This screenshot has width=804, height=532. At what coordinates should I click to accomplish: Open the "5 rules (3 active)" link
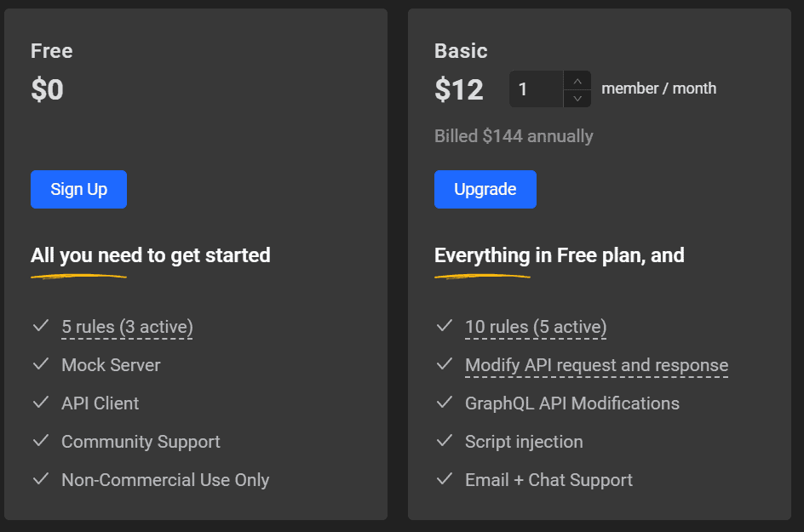pyautogui.click(x=127, y=326)
